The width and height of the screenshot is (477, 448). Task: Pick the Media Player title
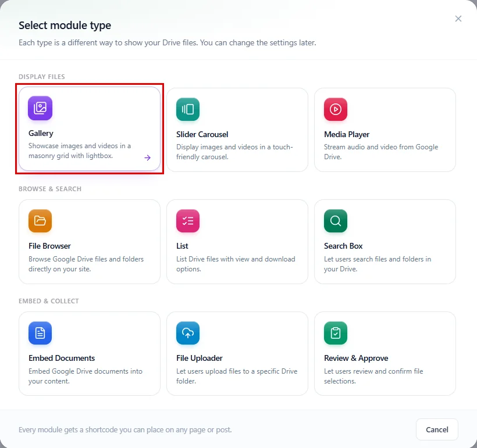pyautogui.click(x=347, y=134)
